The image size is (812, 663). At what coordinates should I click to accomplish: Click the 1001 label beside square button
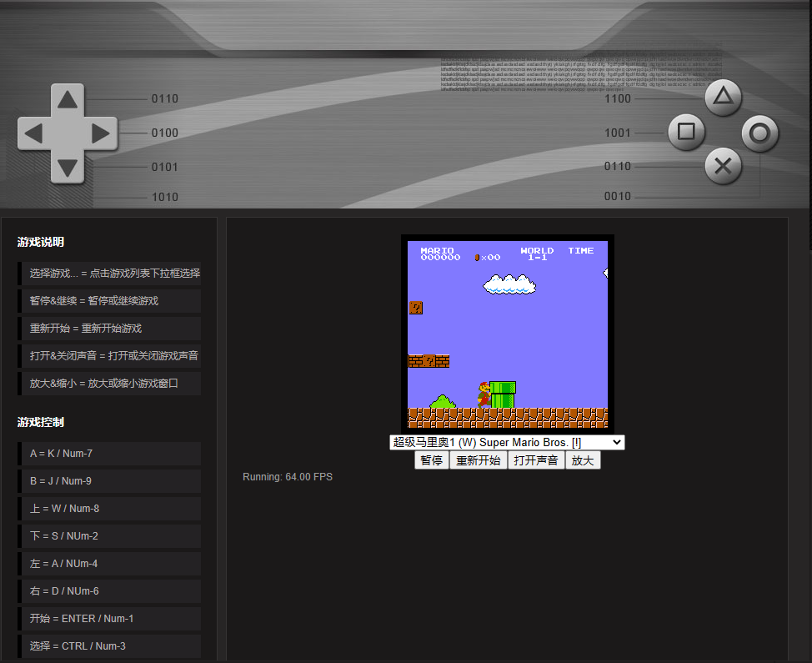[617, 133]
